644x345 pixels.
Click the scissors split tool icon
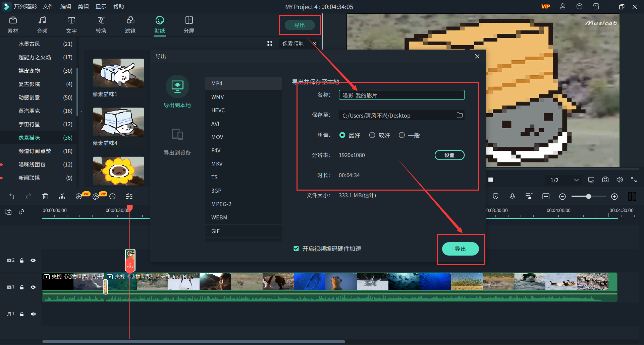[x=62, y=196]
